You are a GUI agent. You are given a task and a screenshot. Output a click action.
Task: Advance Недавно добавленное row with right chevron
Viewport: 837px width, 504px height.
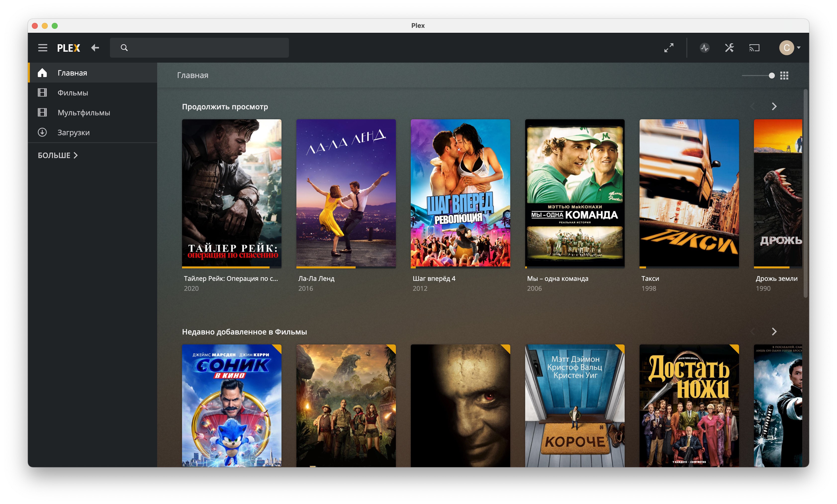(x=774, y=332)
